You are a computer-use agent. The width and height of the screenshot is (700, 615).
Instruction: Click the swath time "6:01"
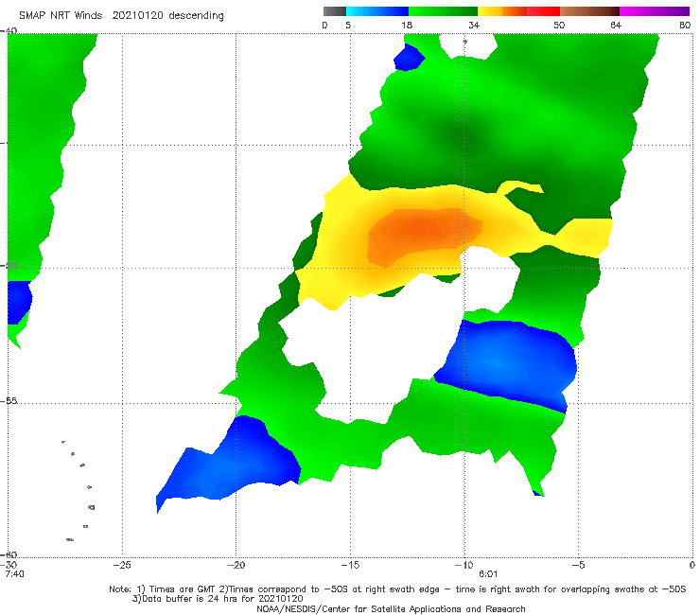click(x=488, y=574)
